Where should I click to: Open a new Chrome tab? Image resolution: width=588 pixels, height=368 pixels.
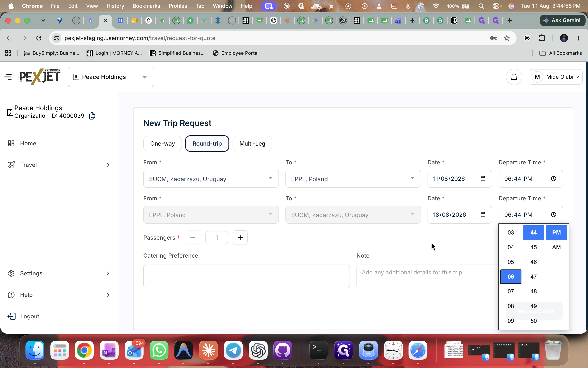510,20
